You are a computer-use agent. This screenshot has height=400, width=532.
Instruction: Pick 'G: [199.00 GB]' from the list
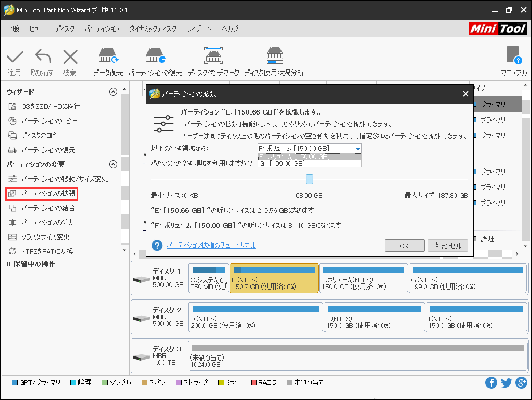click(309, 163)
